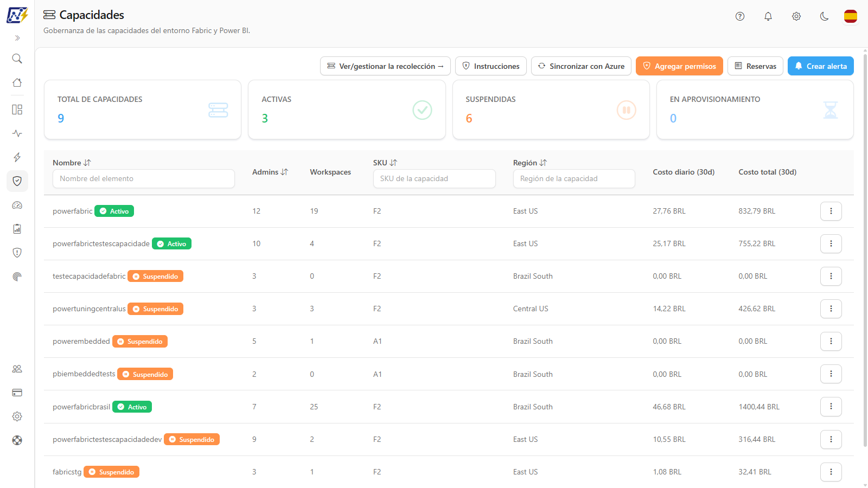Open the fingerprint icon in sidebar
Viewport: 868px width, 488px height.
[17, 277]
